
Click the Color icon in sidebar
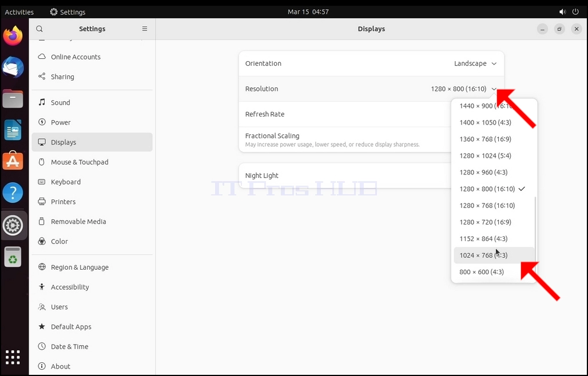point(42,241)
